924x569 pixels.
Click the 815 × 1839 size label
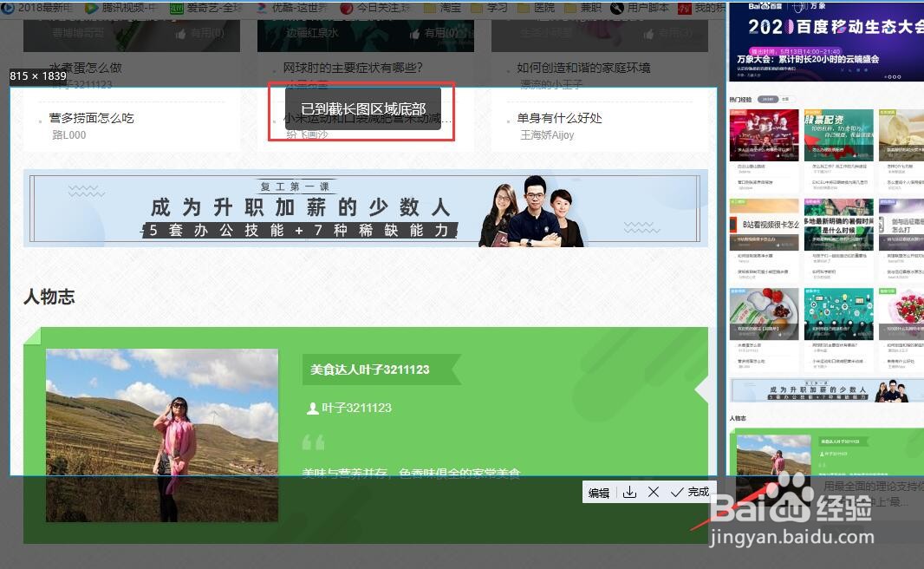[38, 75]
